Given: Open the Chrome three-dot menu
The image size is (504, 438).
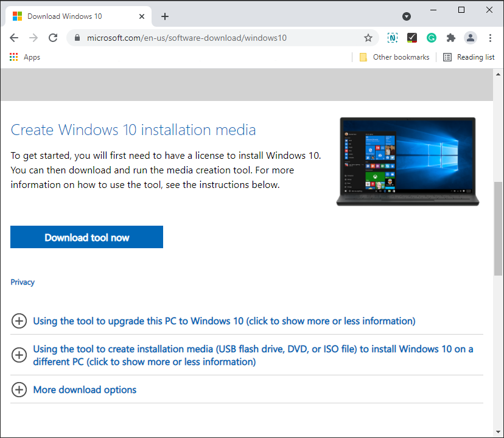Looking at the screenshot, I should pyautogui.click(x=491, y=38).
